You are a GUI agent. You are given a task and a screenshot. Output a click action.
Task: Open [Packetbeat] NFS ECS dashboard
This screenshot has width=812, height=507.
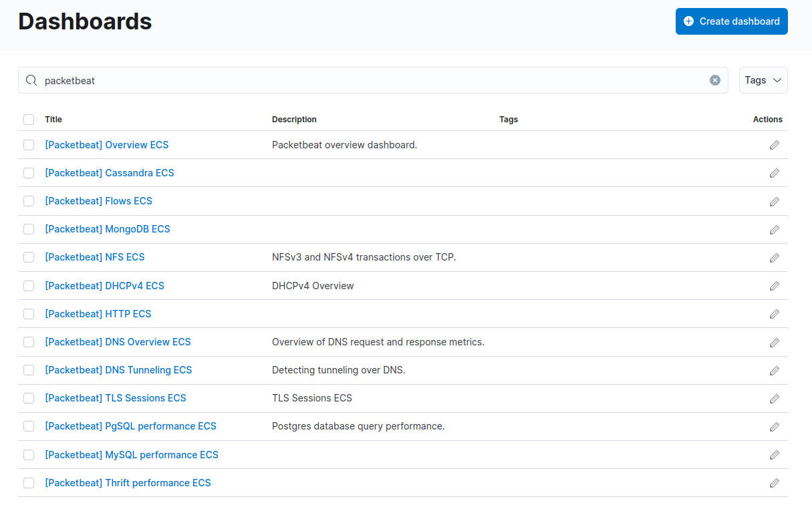click(95, 257)
